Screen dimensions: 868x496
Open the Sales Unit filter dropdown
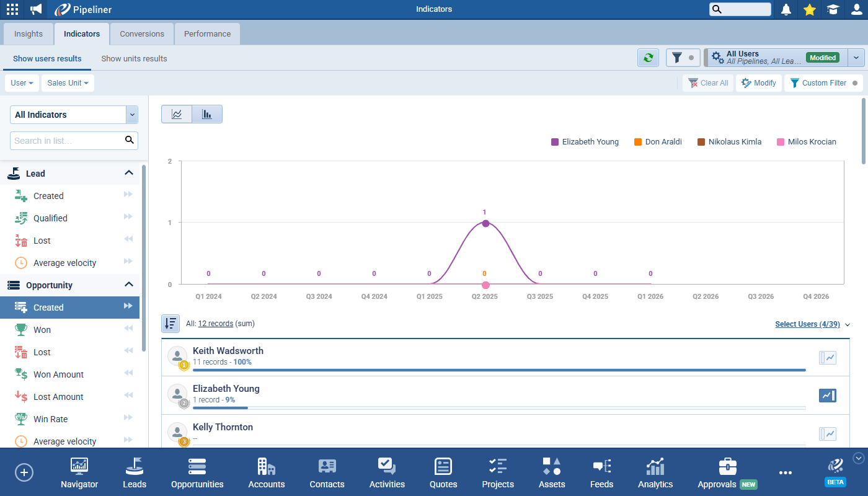coord(68,83)
